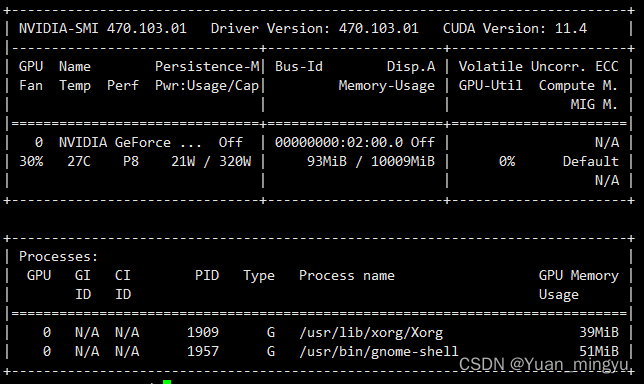644x384 pixels.
Task: Select the Driver Version 470.103.01 text
Action: coord(315,28)
